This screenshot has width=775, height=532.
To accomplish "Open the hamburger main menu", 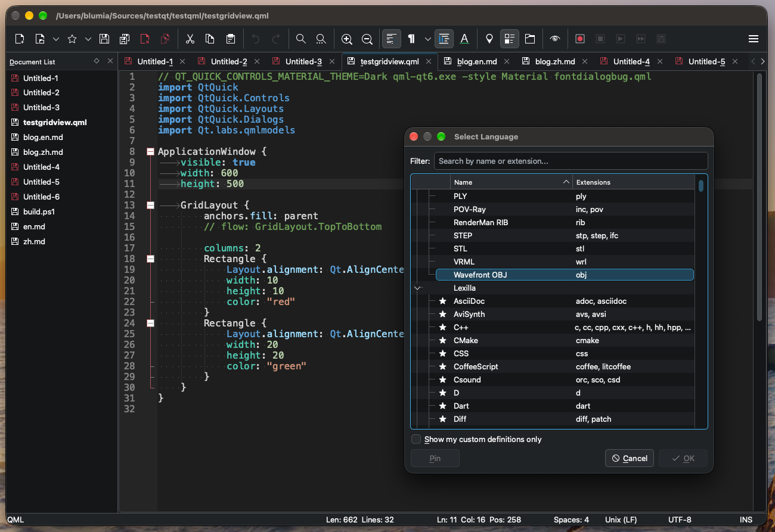I will (754, 39).
